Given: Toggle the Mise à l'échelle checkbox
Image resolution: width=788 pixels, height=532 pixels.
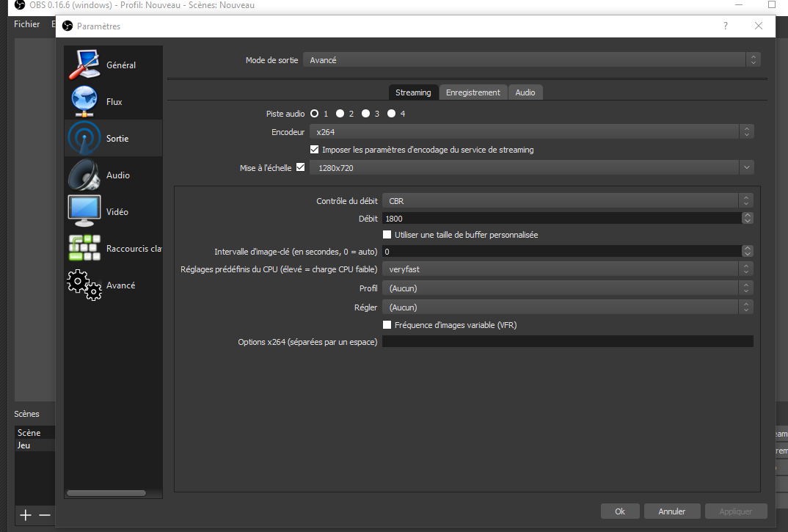Looking at the screenshot, I should (301, 167).
